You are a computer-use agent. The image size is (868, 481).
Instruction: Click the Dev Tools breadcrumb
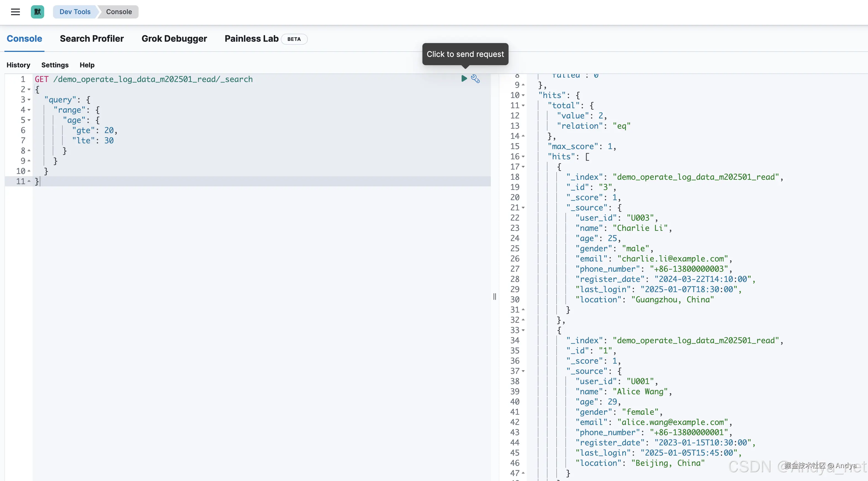point(75,12)
